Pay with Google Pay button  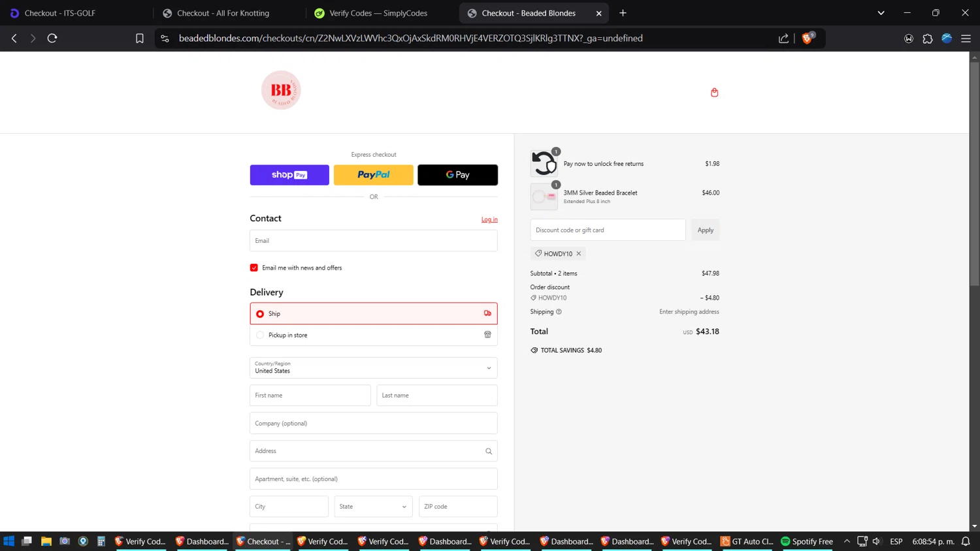click(x=457, y=175)
